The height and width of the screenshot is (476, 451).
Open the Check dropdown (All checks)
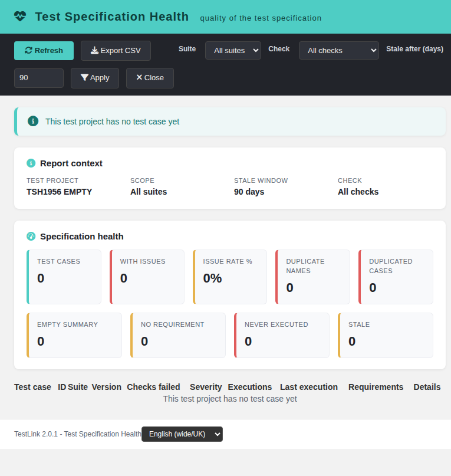[x=339, y=50]
